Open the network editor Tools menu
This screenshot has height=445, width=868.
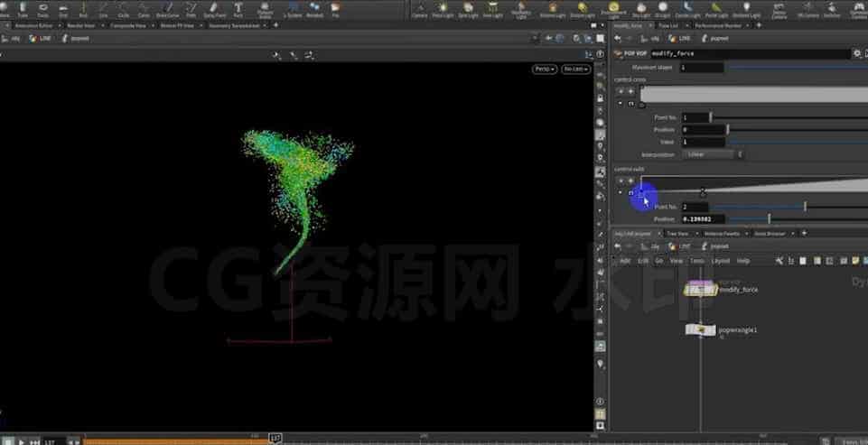pos(697,261)
